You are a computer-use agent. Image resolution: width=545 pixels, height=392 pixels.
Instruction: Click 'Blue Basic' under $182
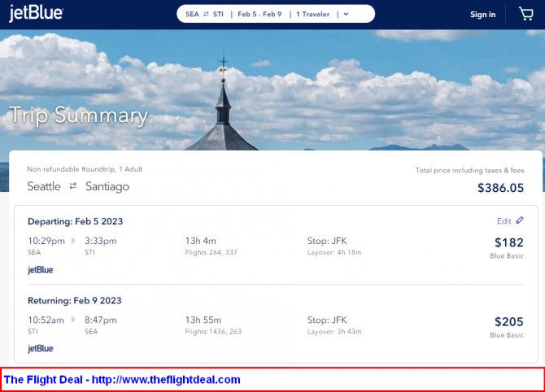coord(507,255)
